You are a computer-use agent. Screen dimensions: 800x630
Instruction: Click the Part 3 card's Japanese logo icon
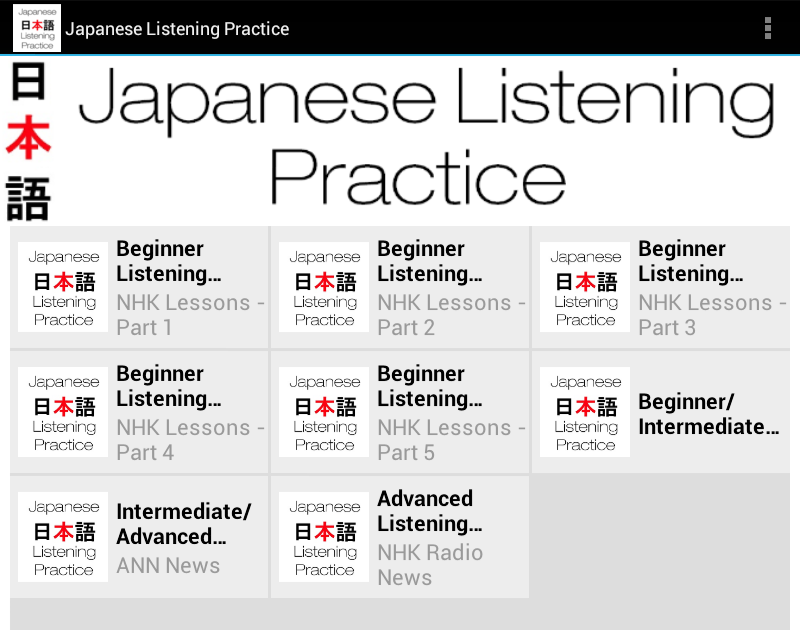pyautogui.click(x=584, y=287)
